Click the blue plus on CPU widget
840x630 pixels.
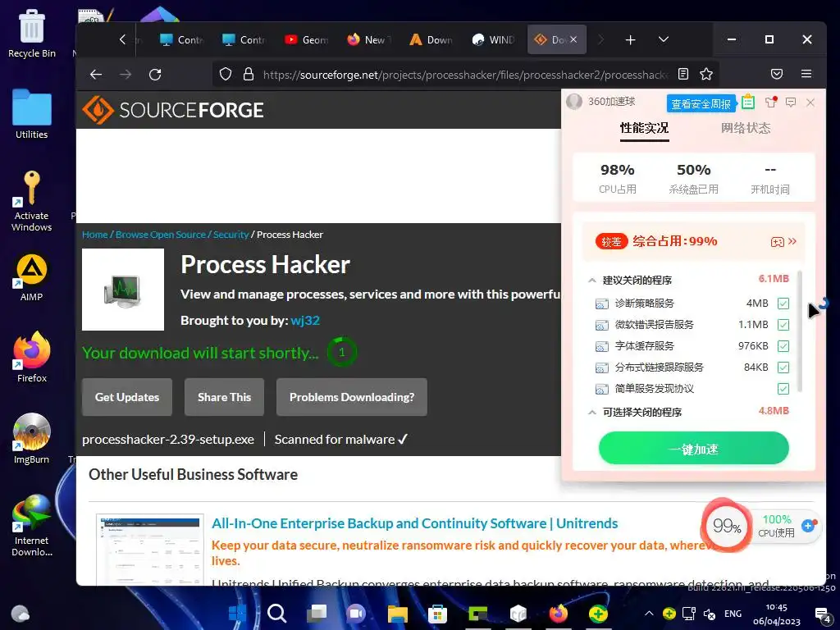(x=808, y=526)
